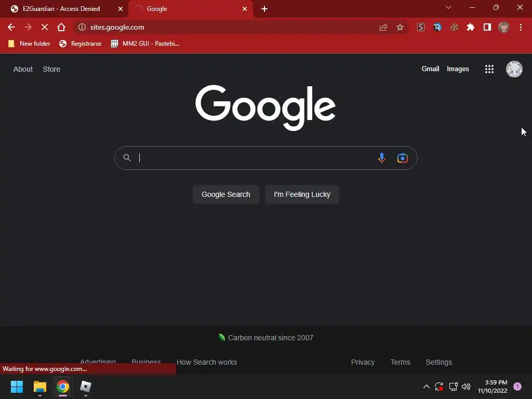This screenshot has width=532, height=399.
Task: Open the volume tray icon
Action: point(466,387)
